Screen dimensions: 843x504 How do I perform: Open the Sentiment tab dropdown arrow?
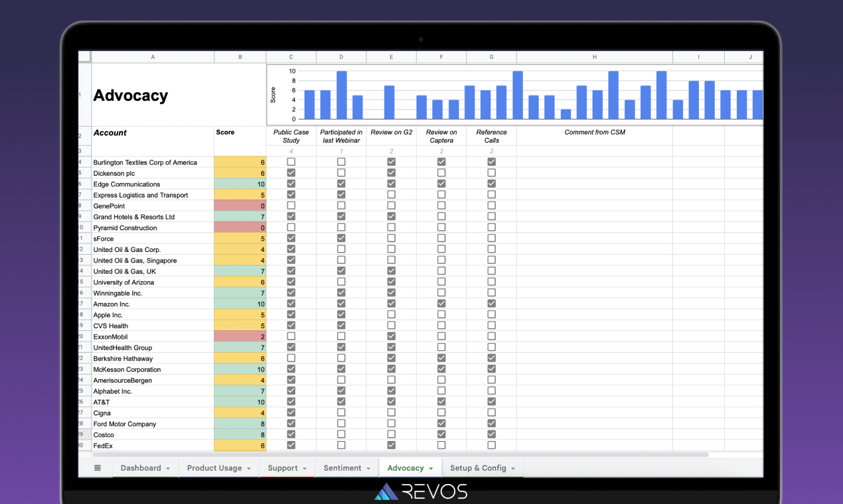[x=368, y=468]
